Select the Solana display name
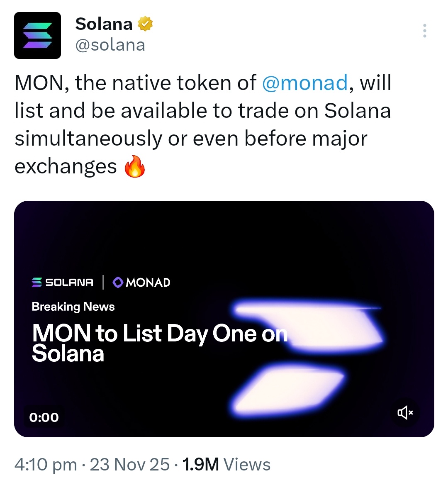The image size is (448, 485). click(x=104, y=24)
